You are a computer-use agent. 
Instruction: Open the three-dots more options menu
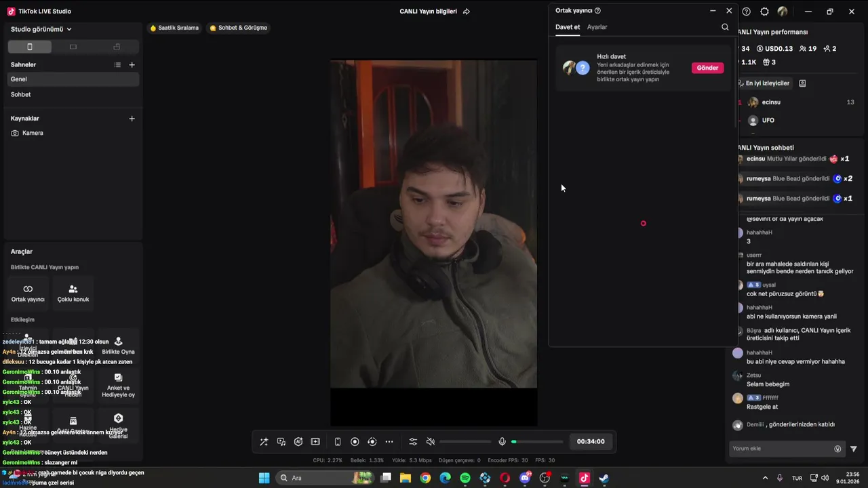[389, 442]
